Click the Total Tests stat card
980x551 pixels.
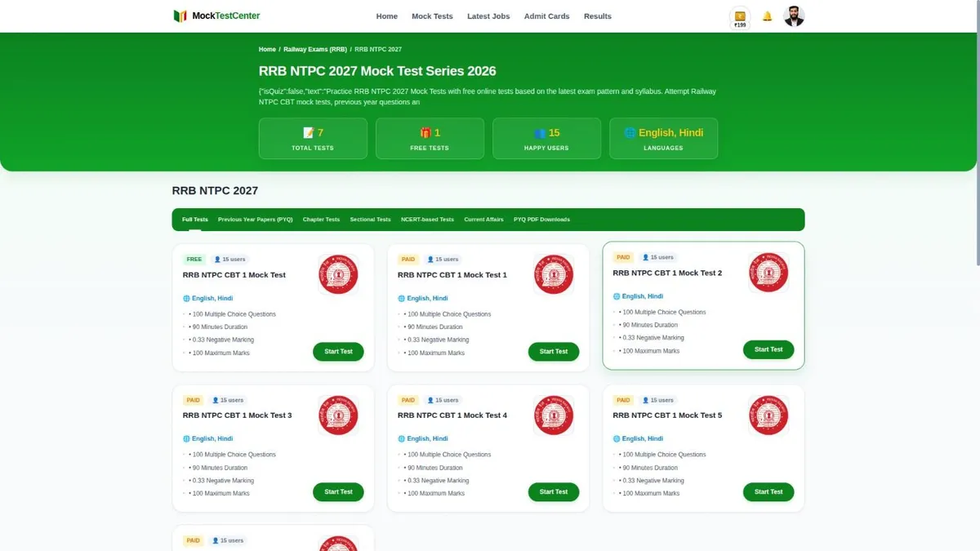tap(313, 138)
